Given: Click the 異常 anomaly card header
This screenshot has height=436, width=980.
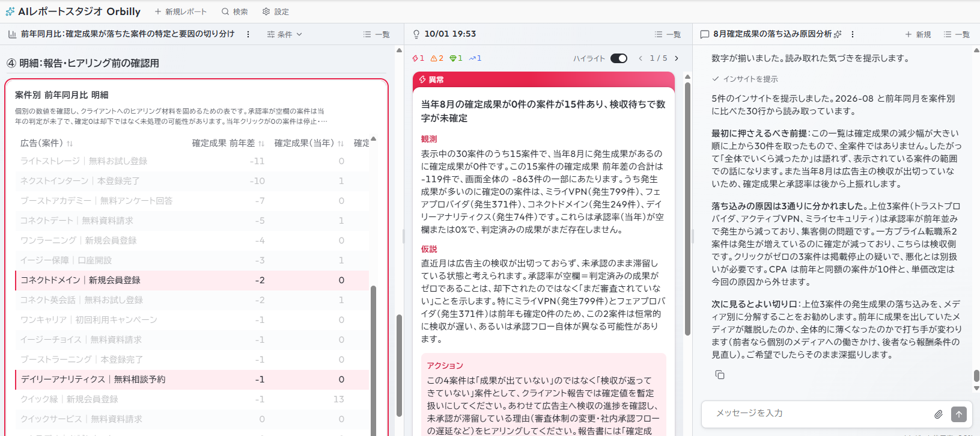Looking at the screenshot, I should [544, 79].
